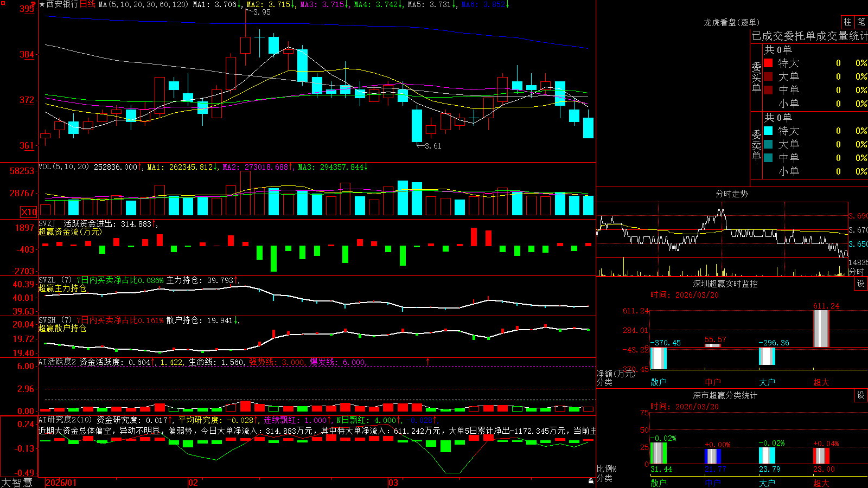This screenshot has width=868, height=488.
Task: Click the SVZL (7) indicator label
Action: [55, 280]
